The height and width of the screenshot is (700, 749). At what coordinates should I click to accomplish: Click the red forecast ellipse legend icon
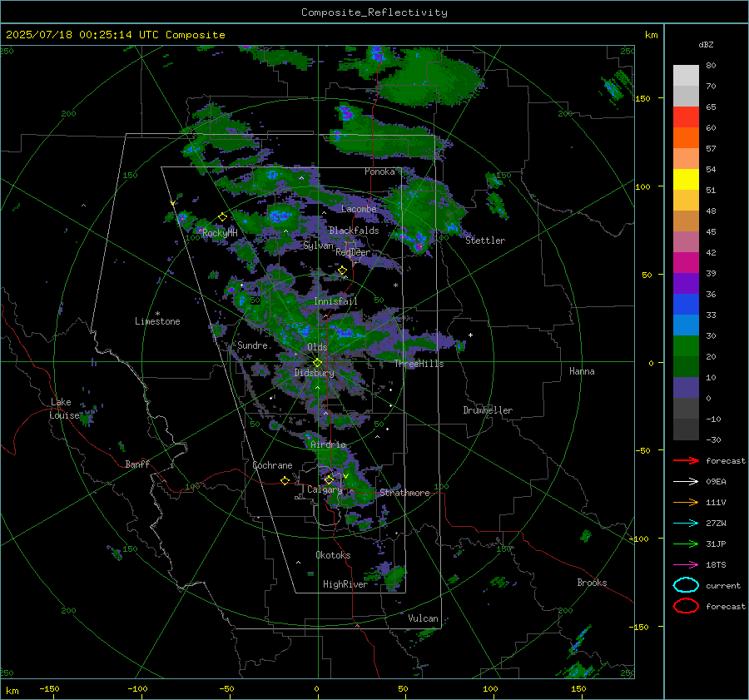click(686, 606)
